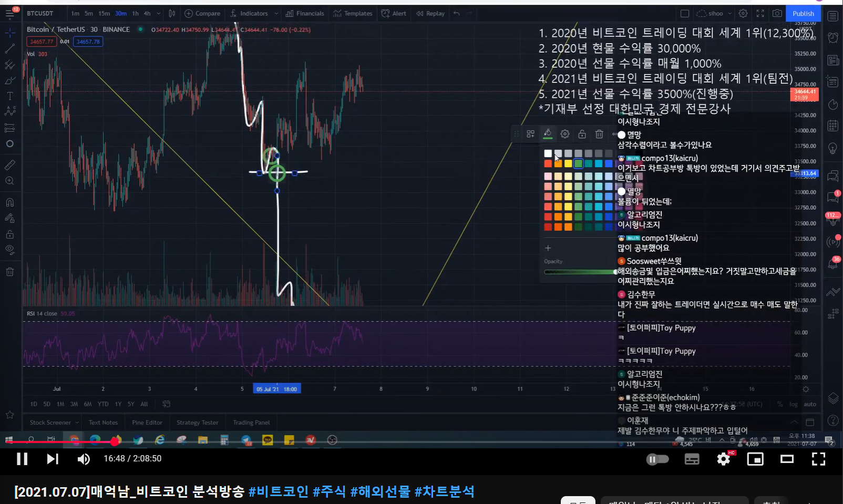Toggle subtitles captions button

point(692,459)
